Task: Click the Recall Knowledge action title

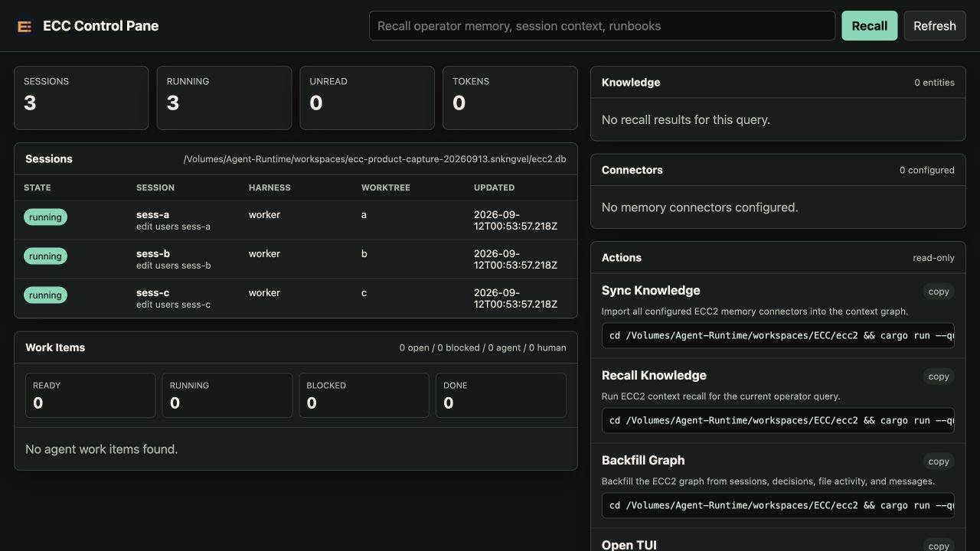Action: pos(654,376)
